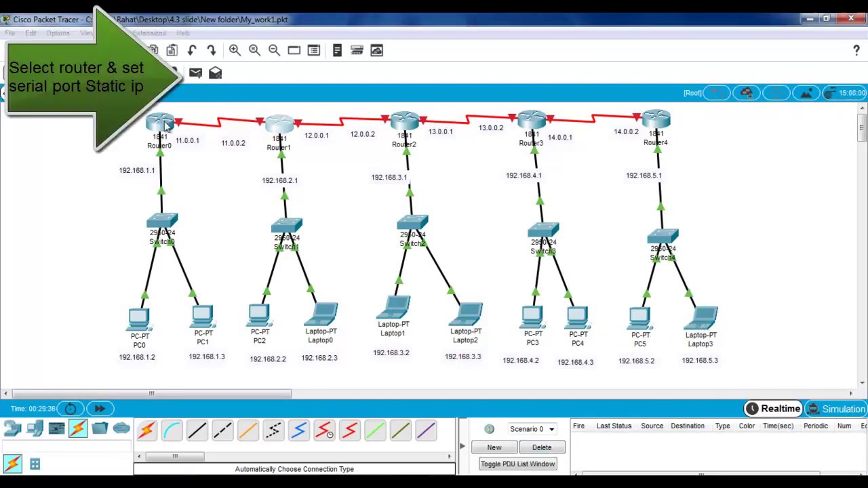This screenshot has width=868, height=488.
Task: Click the 192.168.1.1 interface label
Action: point(137,170)
